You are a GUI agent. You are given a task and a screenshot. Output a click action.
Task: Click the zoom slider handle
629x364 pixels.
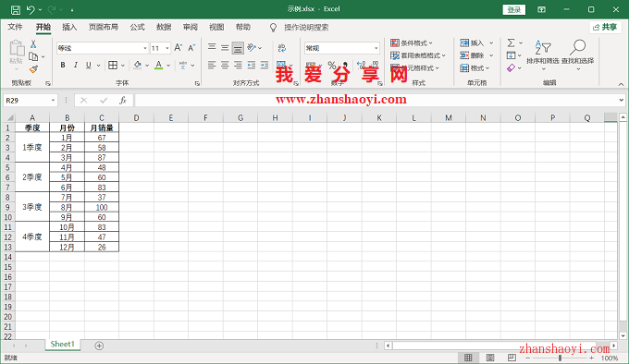pos(560,358)
